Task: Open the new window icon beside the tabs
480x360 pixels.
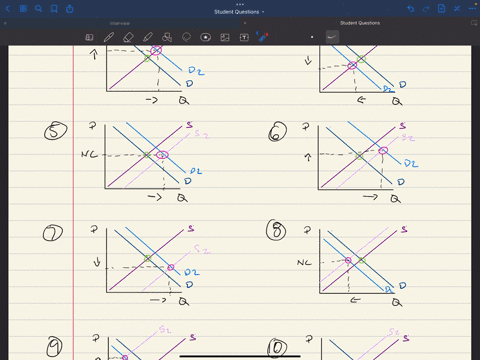Action: pos(474,23)
